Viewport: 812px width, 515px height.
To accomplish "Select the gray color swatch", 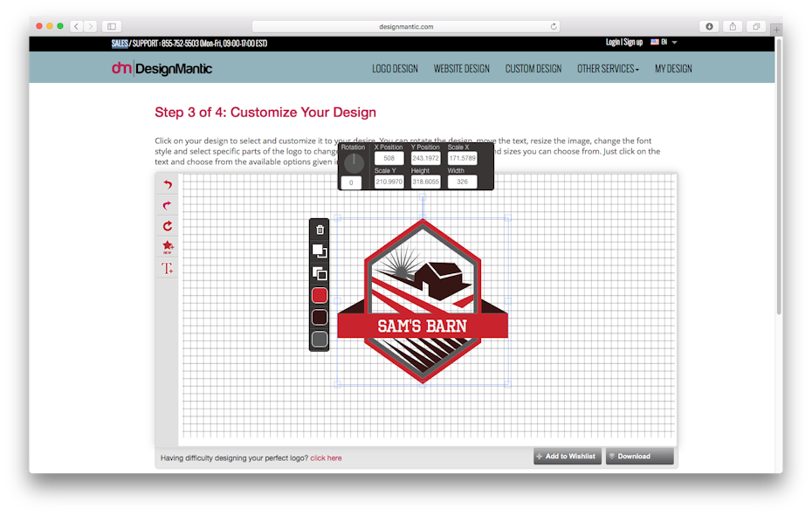I will [x=320, y=339].
